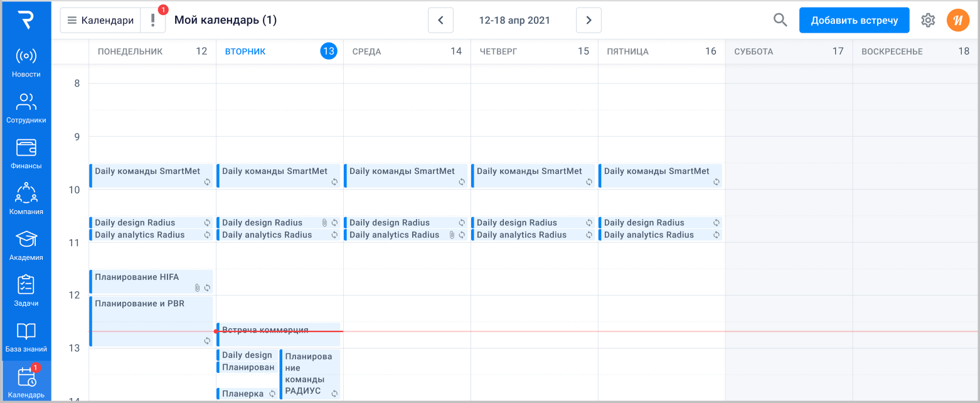
Task: Click Добавить встречу button
Action: coord(854,20)
